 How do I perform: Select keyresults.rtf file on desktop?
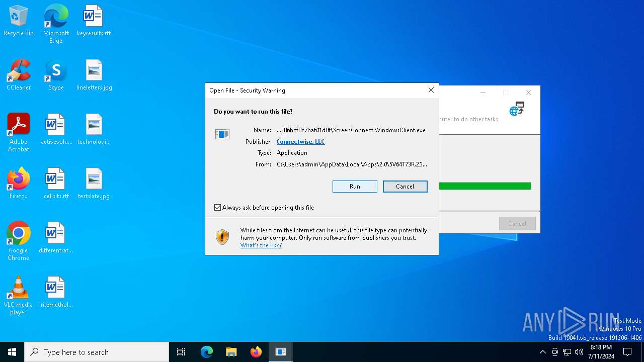tap(94, 21)
